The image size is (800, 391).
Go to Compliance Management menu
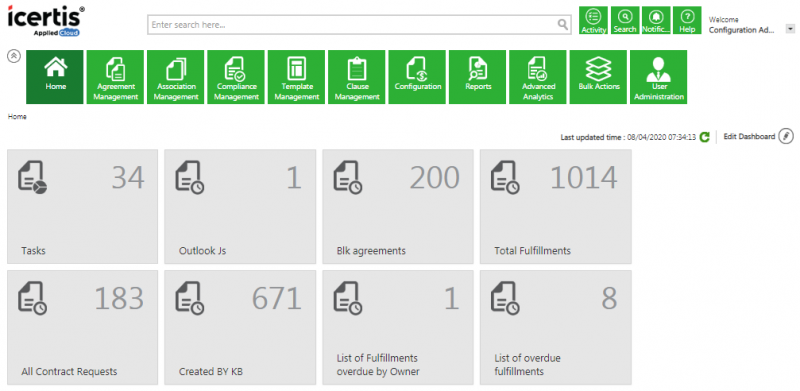click(x=236, y=77)
